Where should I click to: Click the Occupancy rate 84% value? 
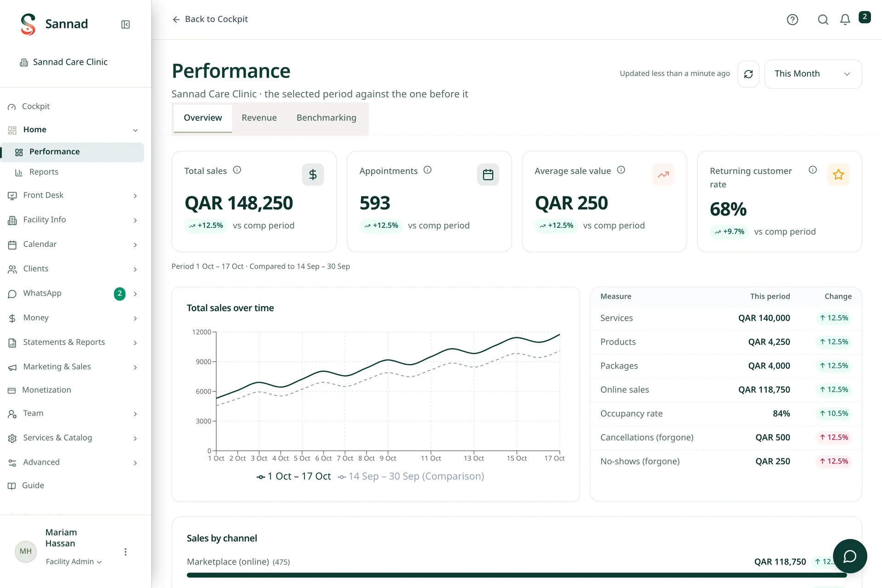click(x=781, y=413)
